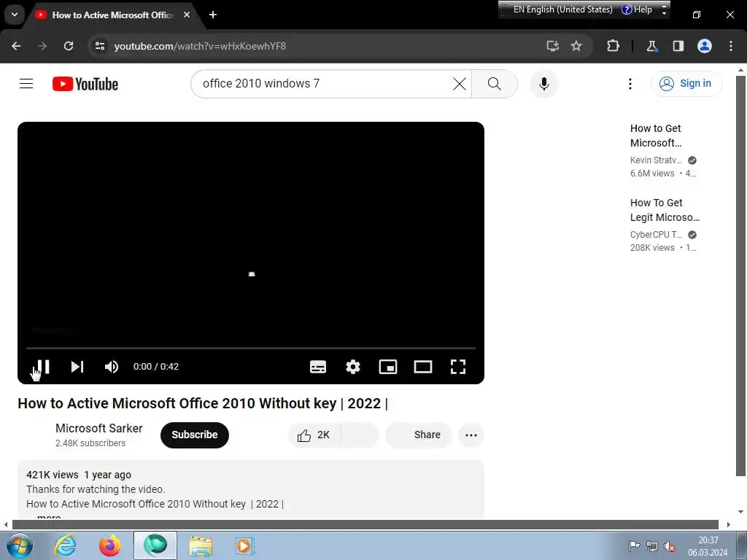Open 'How To Get Legit Microso...' suggested video

[x=665, y=210]
